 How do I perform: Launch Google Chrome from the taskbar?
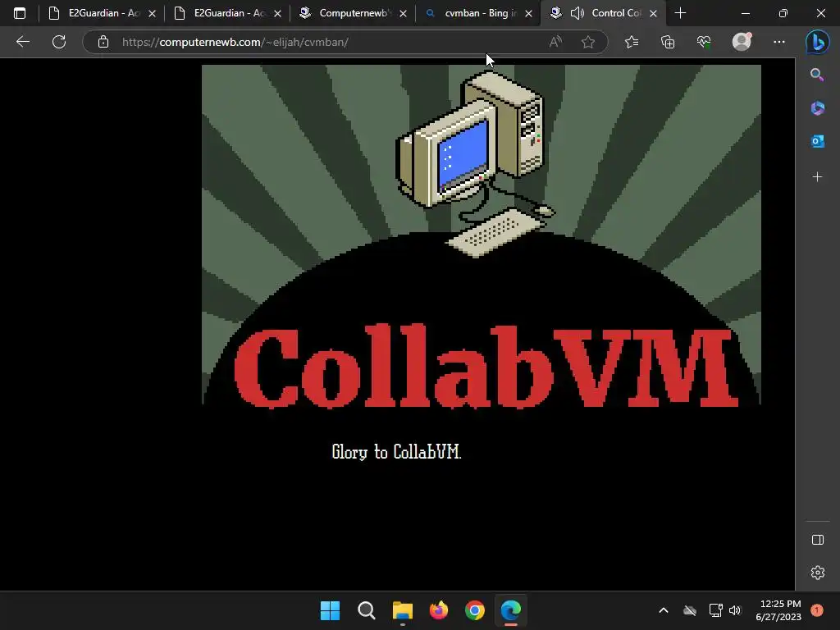(475, 610)
